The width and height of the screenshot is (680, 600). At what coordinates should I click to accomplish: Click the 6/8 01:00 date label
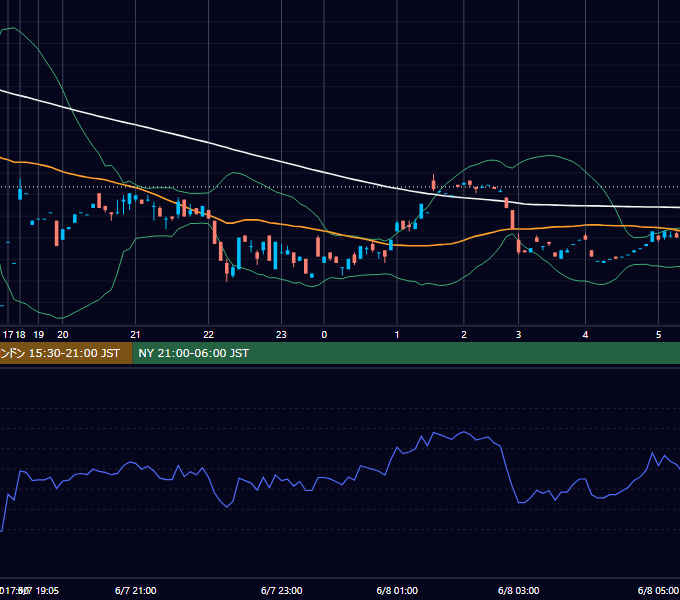click(397, 590)
